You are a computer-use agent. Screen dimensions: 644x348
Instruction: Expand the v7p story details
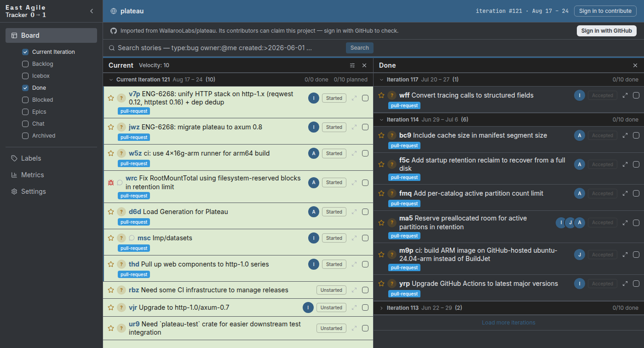[354, 98]
